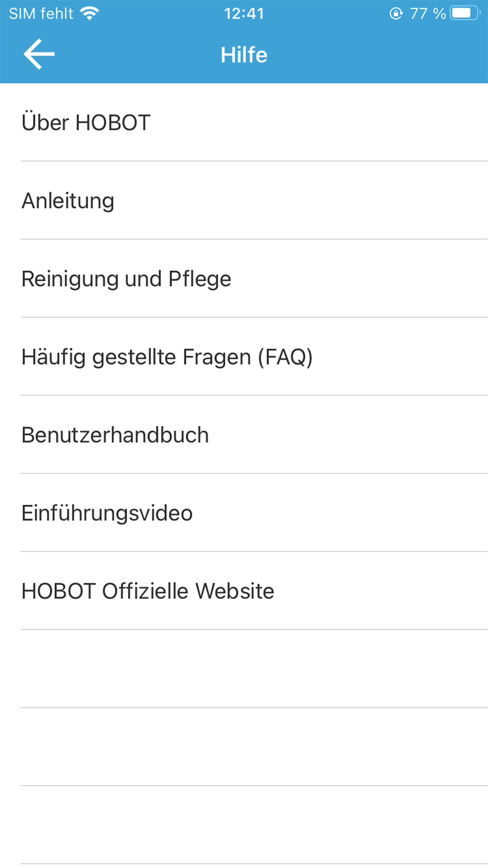Play the 'Einführungsvideo'

point(107,513)
